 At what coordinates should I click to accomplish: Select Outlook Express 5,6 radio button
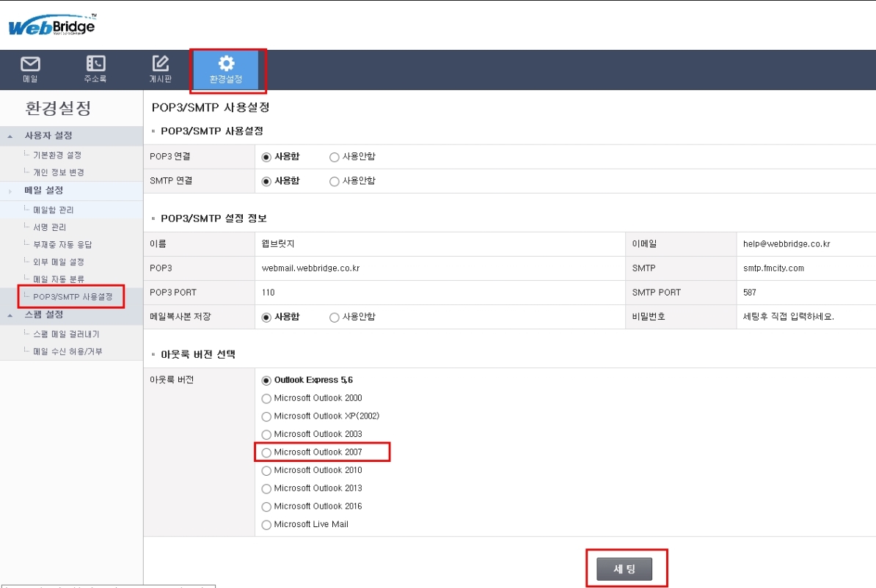click(x=266, y=381)
